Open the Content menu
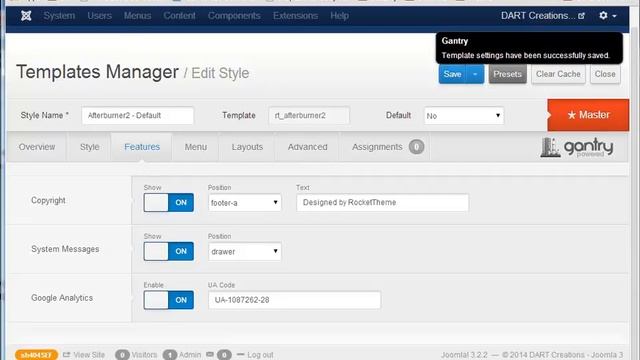The height and width of the screenshot is (360, 640). click(x=179, y=16)
